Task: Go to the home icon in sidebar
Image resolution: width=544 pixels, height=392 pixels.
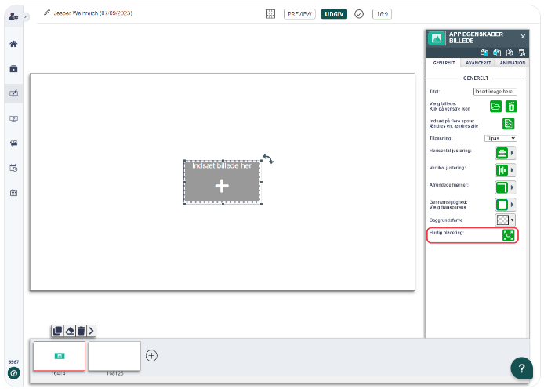Action: pos(13,44)
